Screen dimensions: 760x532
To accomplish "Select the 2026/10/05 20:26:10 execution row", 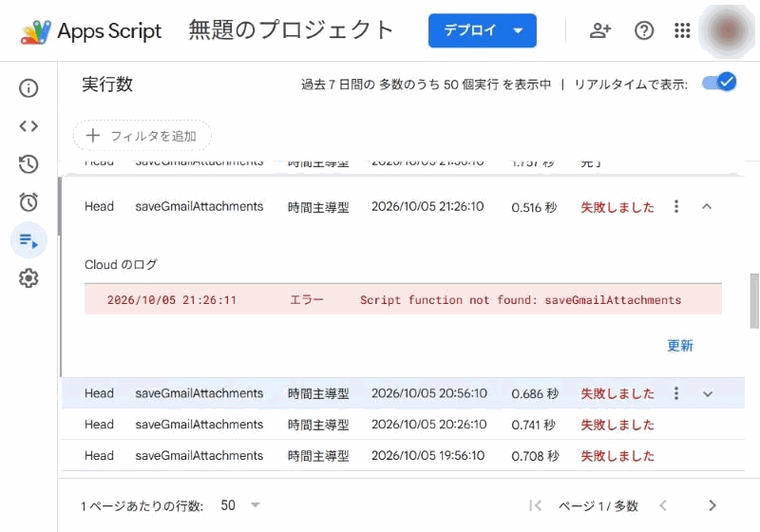I will click(403, 425).
